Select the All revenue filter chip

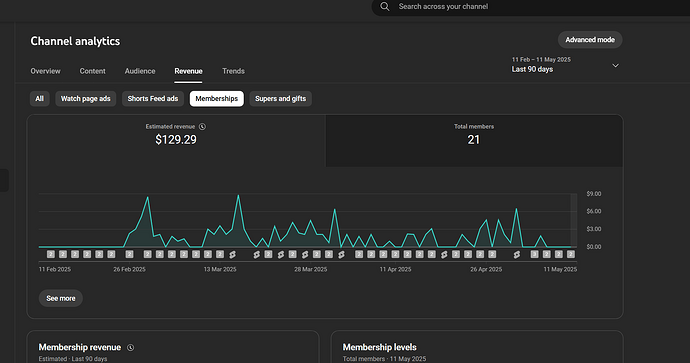click(40, 99)
